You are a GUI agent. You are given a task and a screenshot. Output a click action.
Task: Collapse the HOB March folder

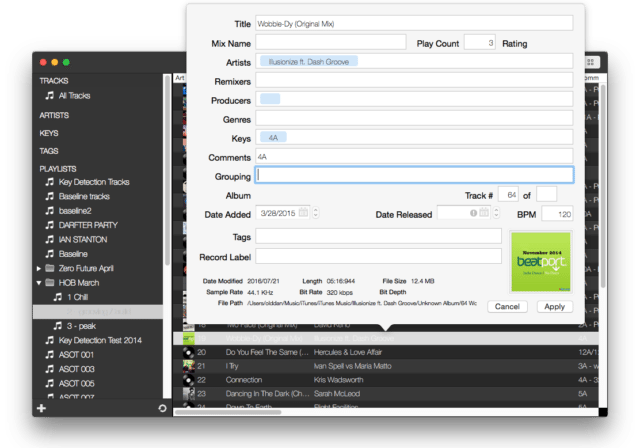pyautogui.click(x=38, y=283)
